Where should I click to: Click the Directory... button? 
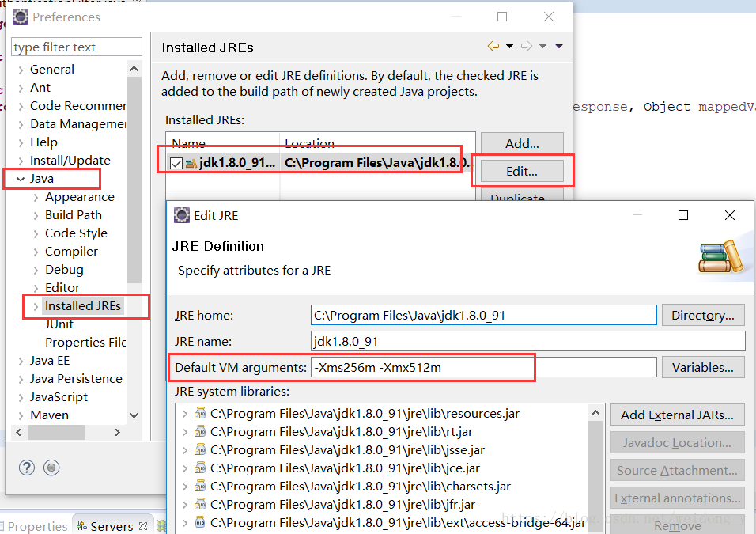click(702, 316)
